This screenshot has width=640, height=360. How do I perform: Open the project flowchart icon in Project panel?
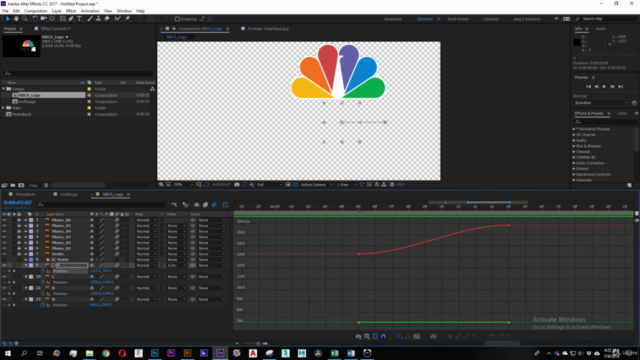(x=152, y=89)
